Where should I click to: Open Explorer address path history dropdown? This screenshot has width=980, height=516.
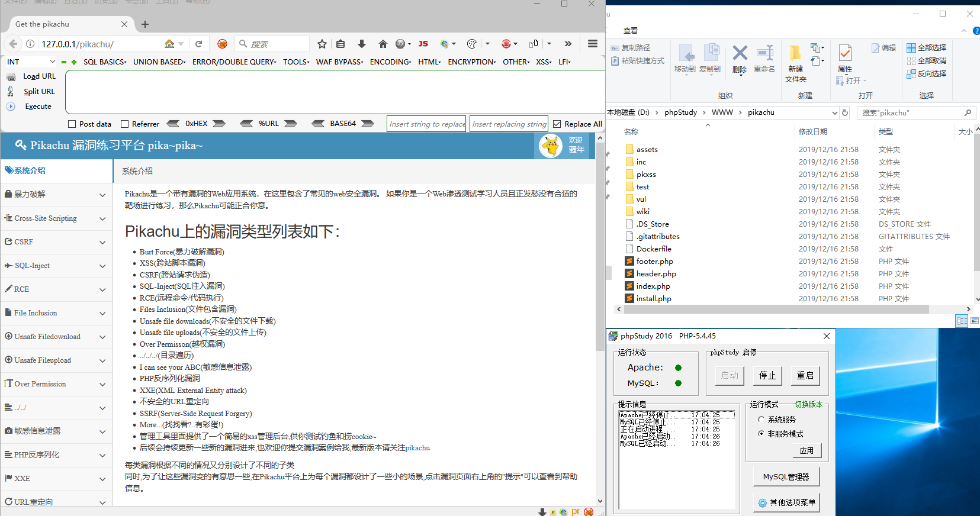(x=835, y=112)
